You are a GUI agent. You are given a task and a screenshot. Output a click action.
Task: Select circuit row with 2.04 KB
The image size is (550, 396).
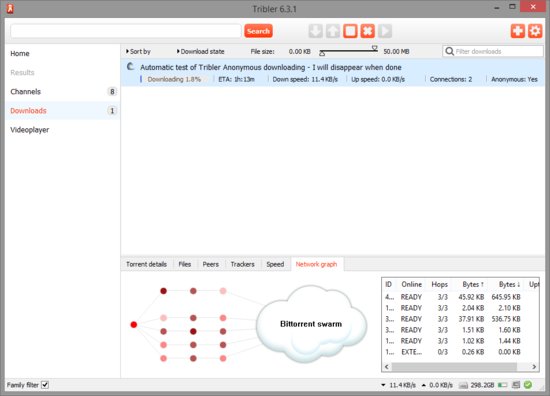click(x=460, y=308)
